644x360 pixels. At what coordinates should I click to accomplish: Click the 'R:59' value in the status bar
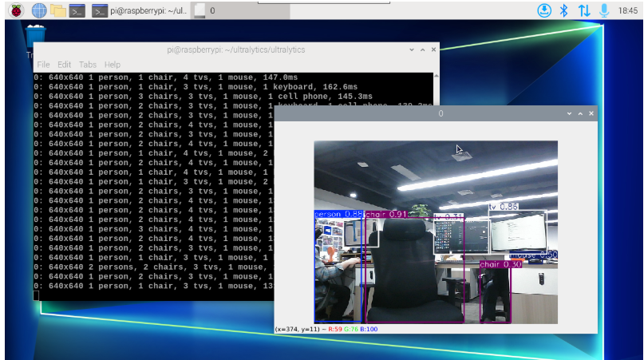coord(335,329)
